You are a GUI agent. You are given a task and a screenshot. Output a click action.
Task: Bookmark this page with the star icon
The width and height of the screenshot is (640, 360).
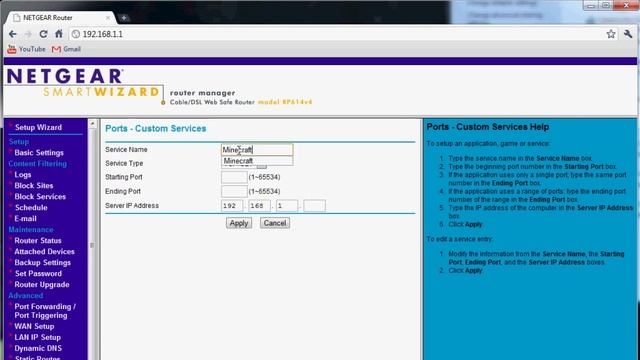(x=611, y=34)
